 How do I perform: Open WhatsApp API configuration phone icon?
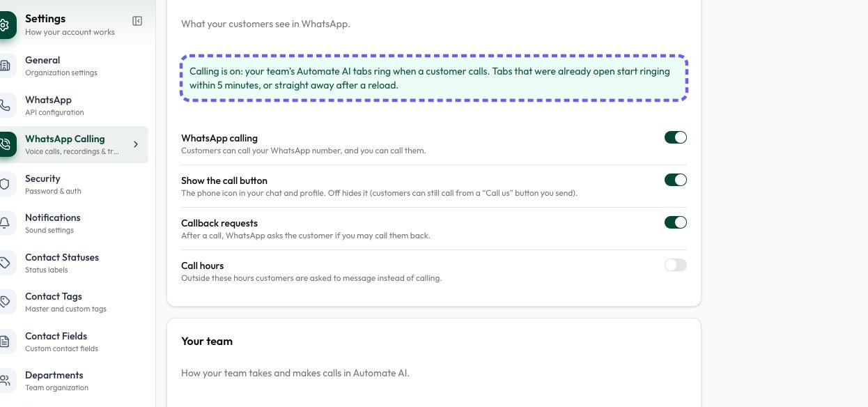coord(6,105)
